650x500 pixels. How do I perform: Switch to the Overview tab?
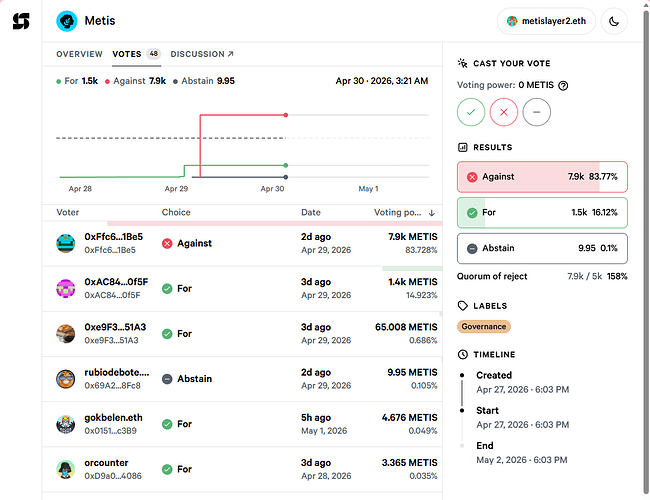[x=79, y=54]
